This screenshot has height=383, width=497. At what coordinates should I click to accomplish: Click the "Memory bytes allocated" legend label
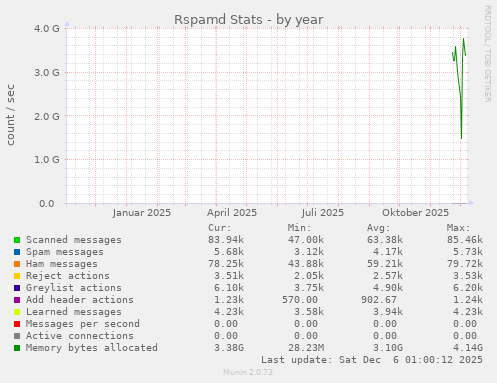click(x=92, y=348)
